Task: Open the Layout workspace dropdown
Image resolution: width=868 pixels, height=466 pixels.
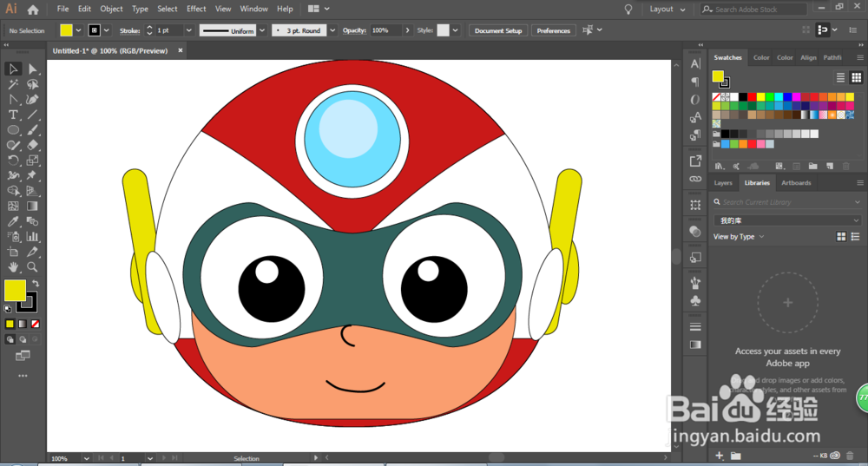Action: (667, 9)
